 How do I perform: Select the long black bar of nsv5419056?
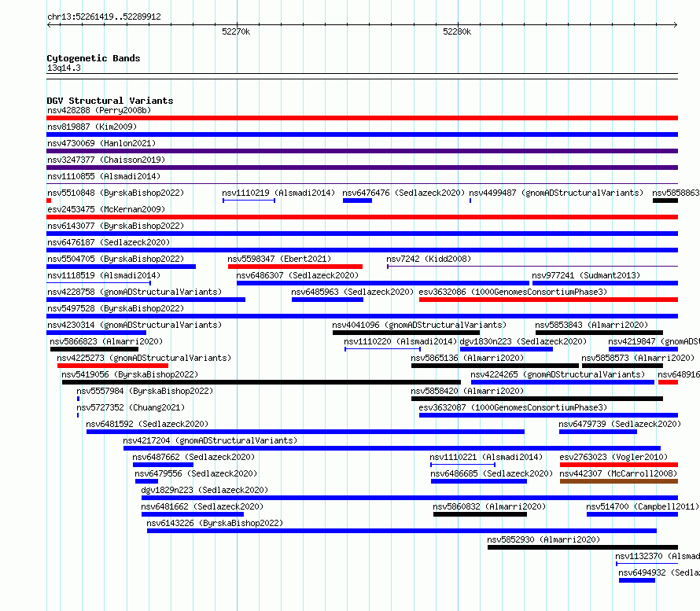pyautogui.click(x=261, y=382)
